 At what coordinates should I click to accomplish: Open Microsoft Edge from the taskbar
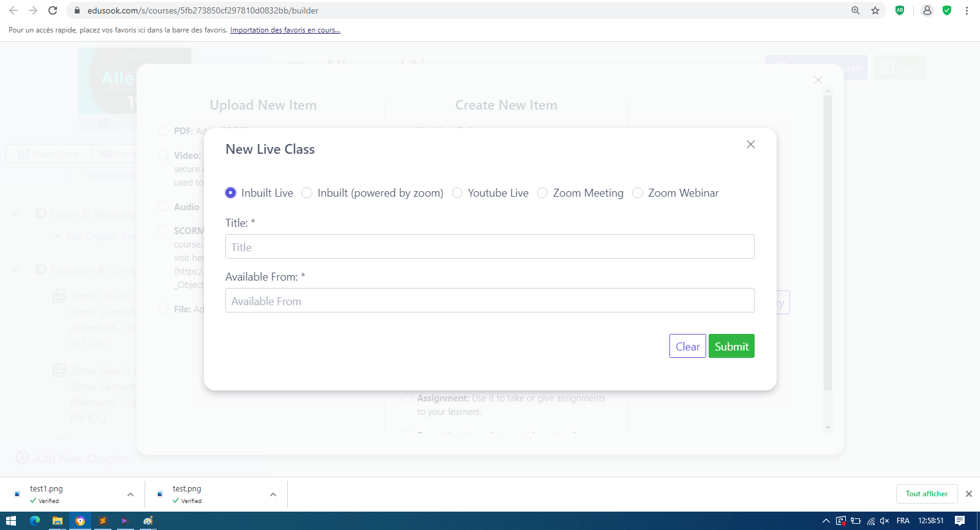tap(35, 521)
